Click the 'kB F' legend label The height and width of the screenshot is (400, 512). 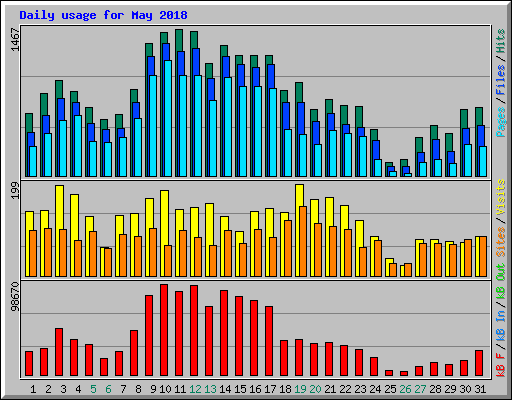point(501,365)
